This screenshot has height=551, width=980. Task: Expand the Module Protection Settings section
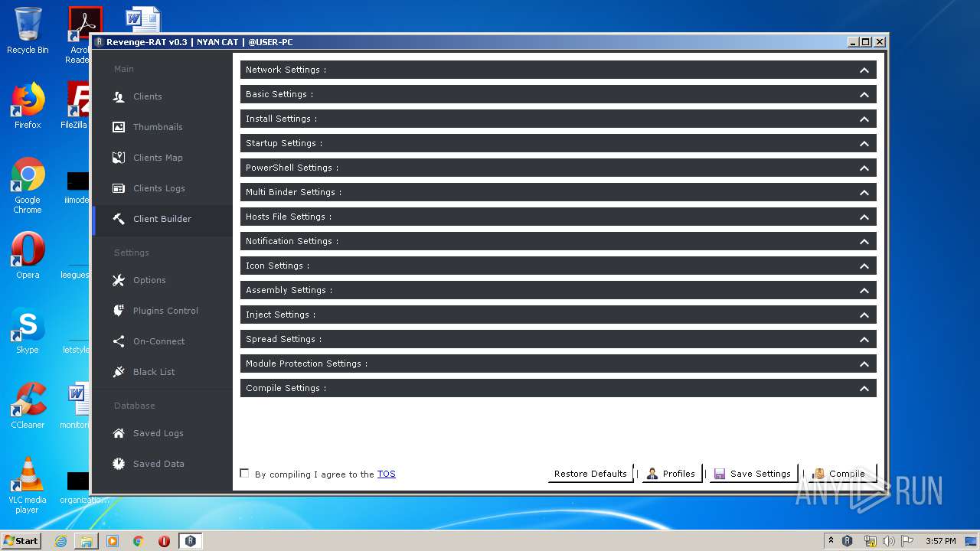[x=558, y=364]
